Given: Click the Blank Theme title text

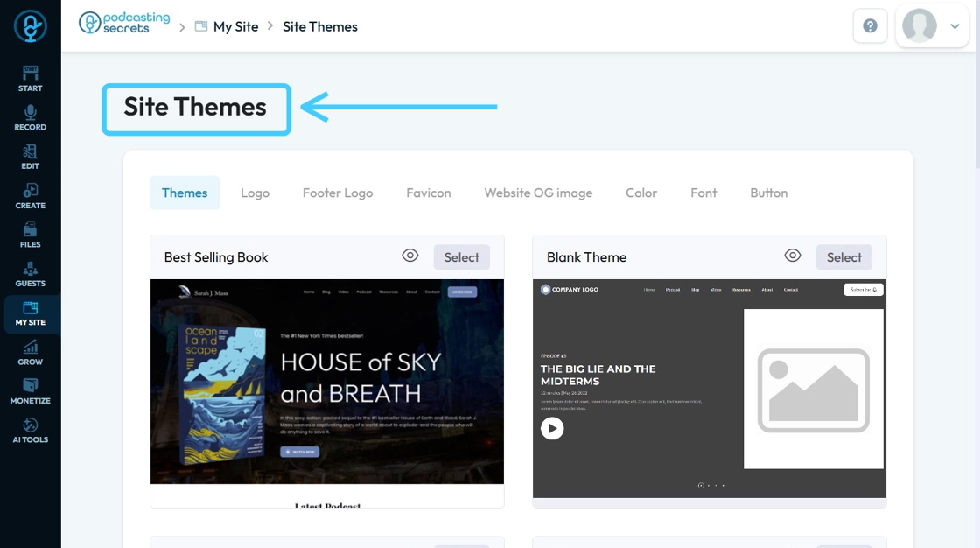Looking at the screenshot, I should point(586,257).
